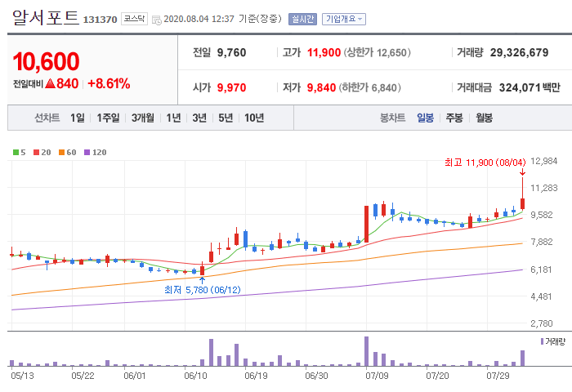The height and width of the screenshot is (392, 572).
Task: Click the green 5-day average legend swatch
Action: pos(16,153)
